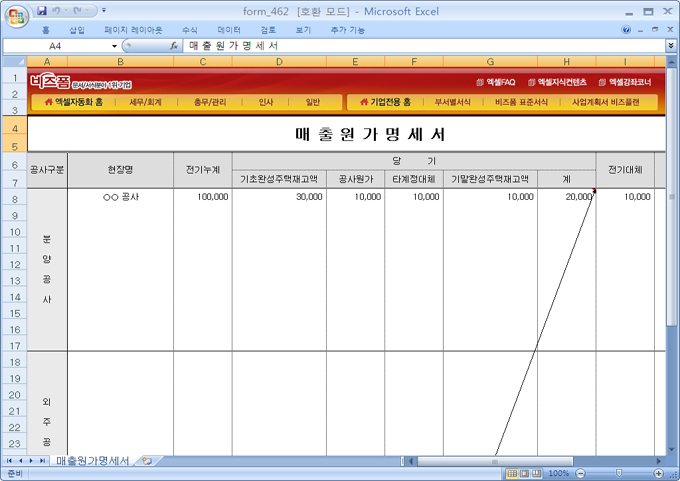Click the insert function fx icon
The width and height of the screenshot is (680, 481).
(173, 46)
